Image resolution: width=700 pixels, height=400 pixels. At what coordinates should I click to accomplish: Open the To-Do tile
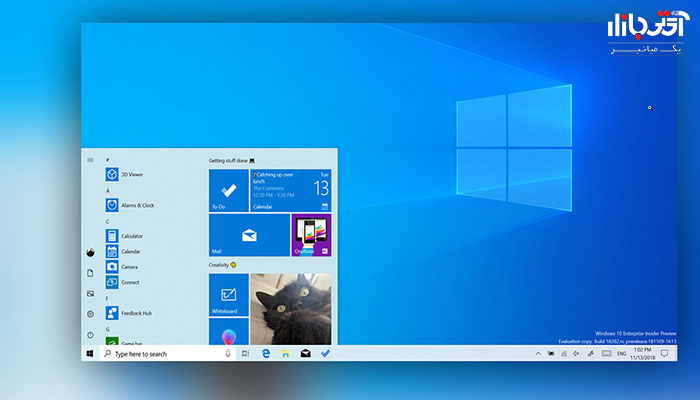(229, 190)
